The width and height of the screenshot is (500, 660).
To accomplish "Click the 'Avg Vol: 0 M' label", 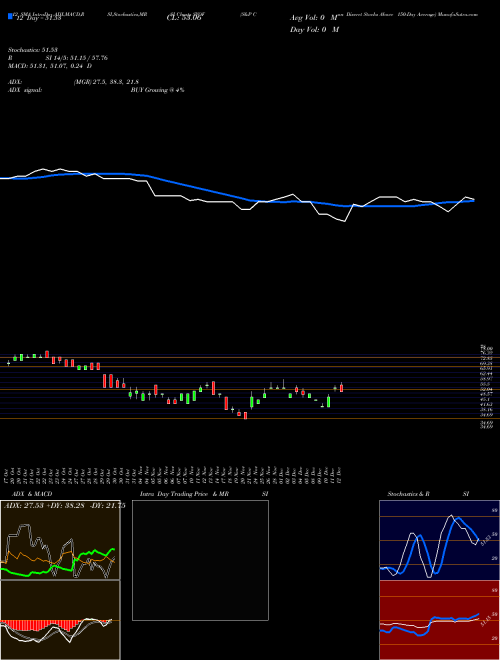I will coord(314,18).
